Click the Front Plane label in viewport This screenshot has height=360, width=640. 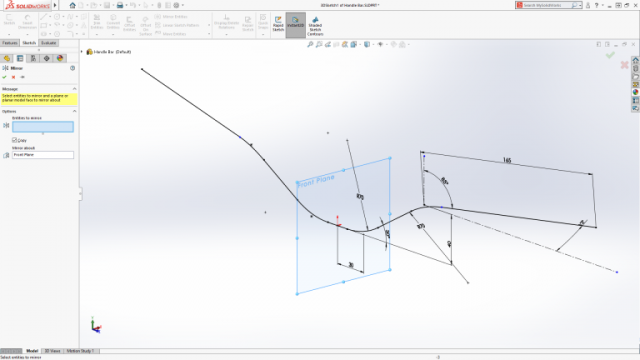[x=316, y=181]
